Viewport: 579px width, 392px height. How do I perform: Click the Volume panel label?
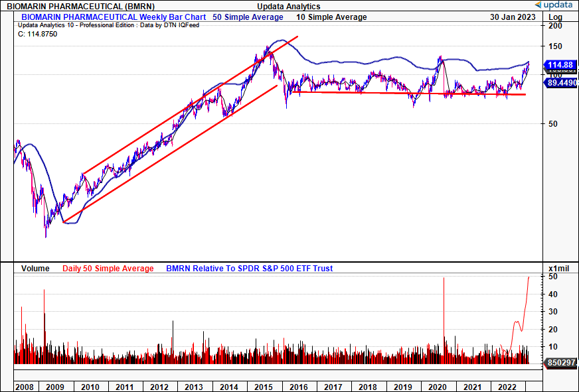tap(35, 269)
